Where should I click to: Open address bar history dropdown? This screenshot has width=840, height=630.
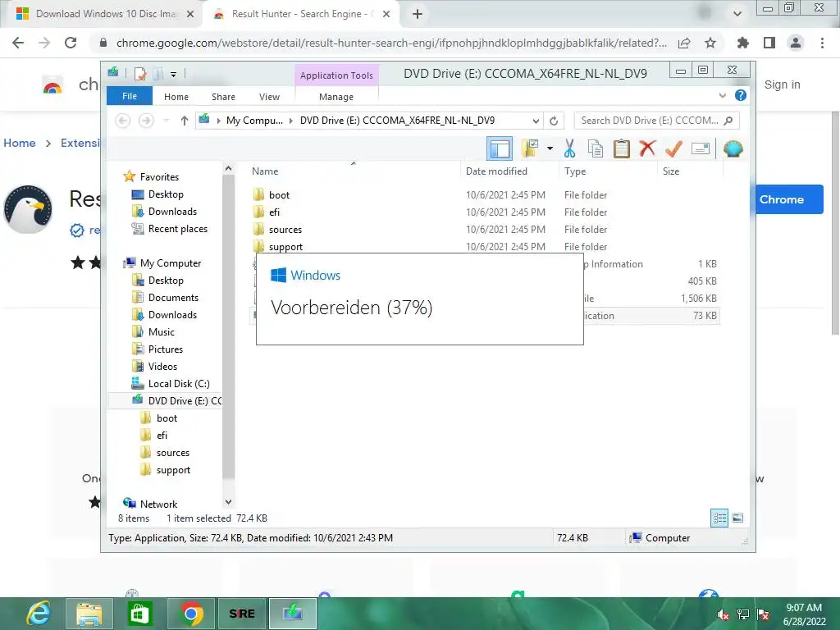coord(535,121)
